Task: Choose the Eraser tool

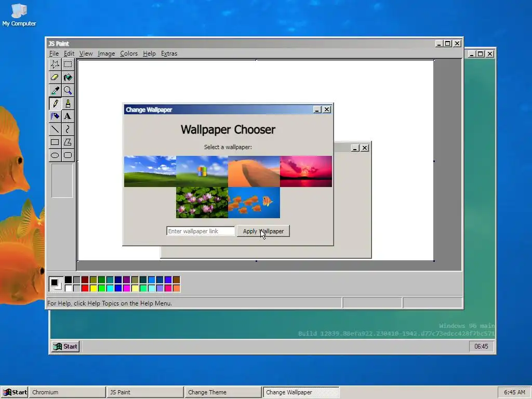Action: 55,77
